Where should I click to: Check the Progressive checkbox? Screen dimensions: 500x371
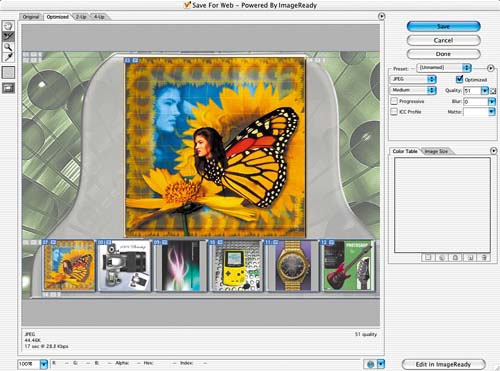click(x=394, y=101)
